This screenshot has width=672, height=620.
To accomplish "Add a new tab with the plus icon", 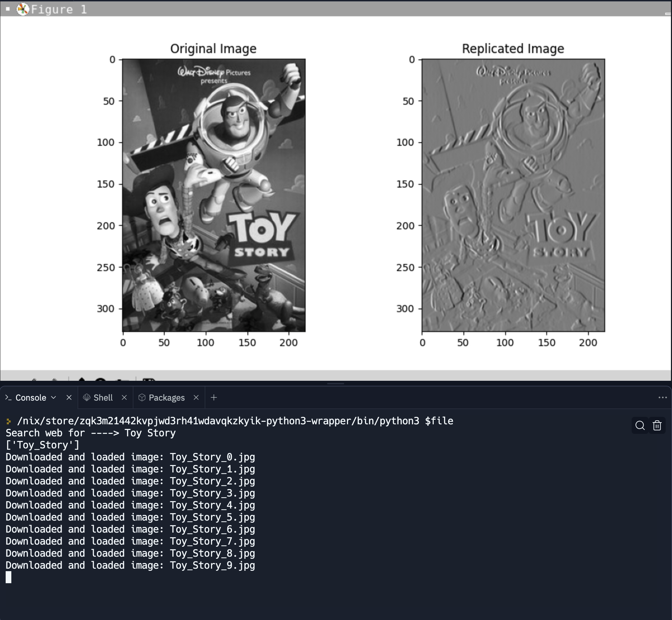I will click(x=214, y=397).
